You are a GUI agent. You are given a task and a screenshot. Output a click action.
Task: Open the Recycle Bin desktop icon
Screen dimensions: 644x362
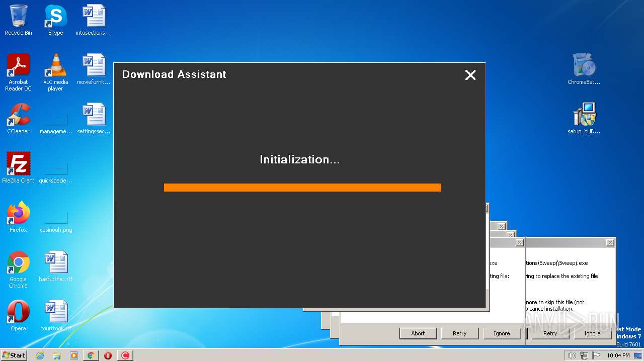[18, 20]
